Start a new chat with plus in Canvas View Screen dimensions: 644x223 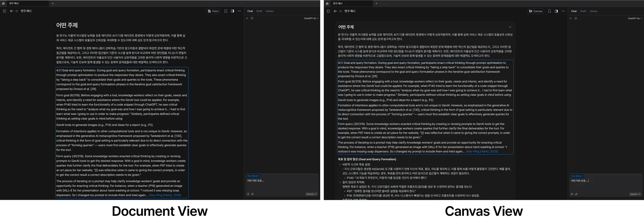(571, 18)
